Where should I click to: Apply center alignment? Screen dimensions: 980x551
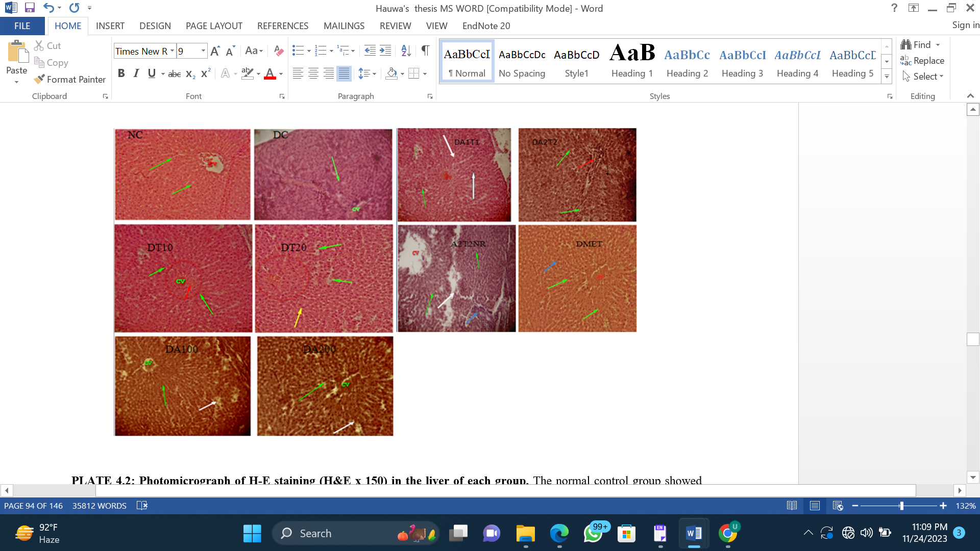pos(313,73)
